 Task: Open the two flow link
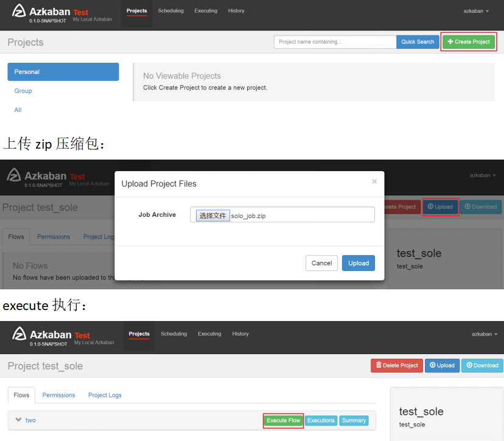(x=30, y=420)
